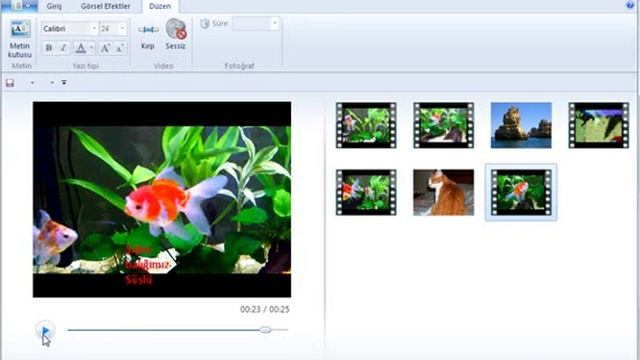Select the orange cat photo thumbnail

point(444,192)
